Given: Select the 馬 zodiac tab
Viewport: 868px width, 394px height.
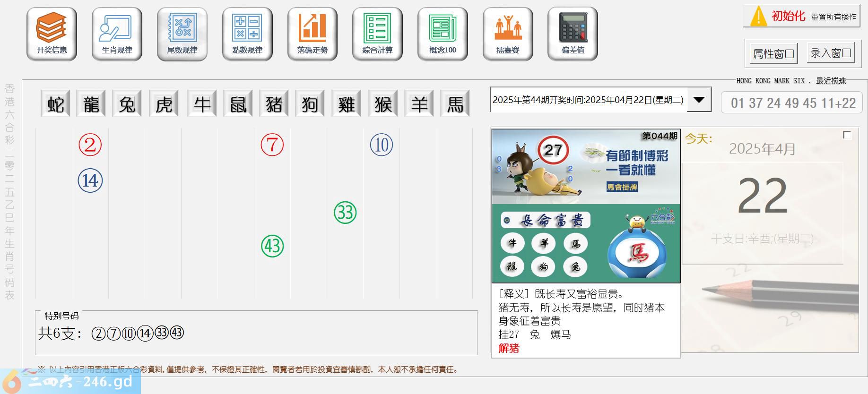Looking at the screenshot, I should 455,104.
